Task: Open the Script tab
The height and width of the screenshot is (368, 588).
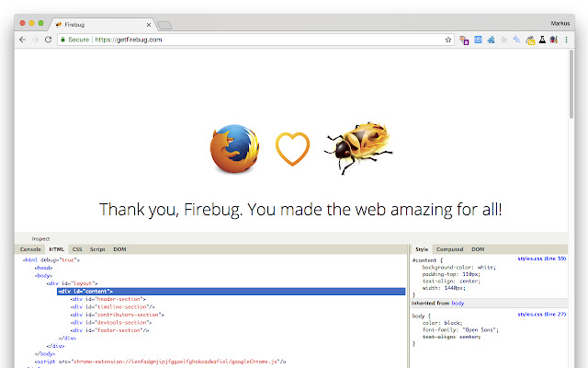Action: 97,249
